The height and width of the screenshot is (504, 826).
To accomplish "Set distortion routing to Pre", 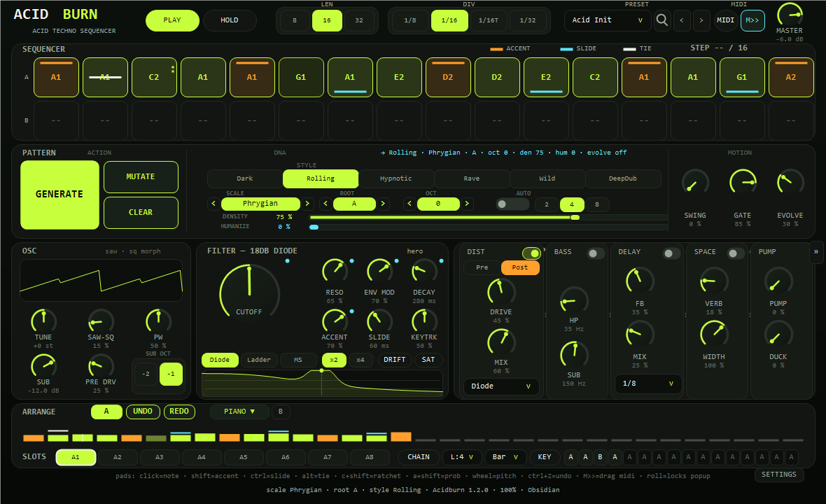I will tap(482, 267).
